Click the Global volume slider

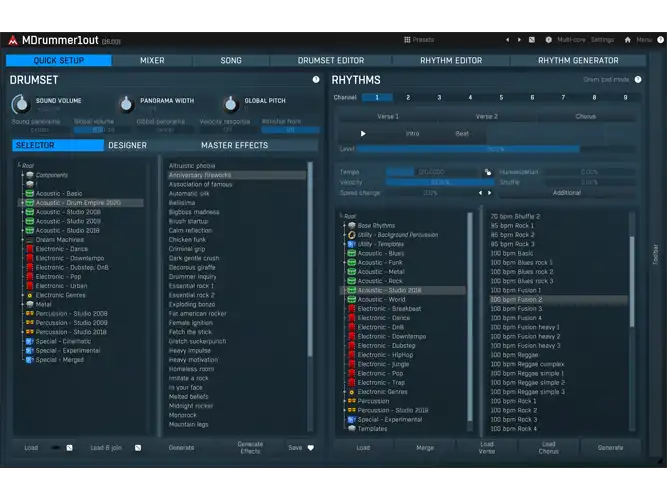pos(101,130)
